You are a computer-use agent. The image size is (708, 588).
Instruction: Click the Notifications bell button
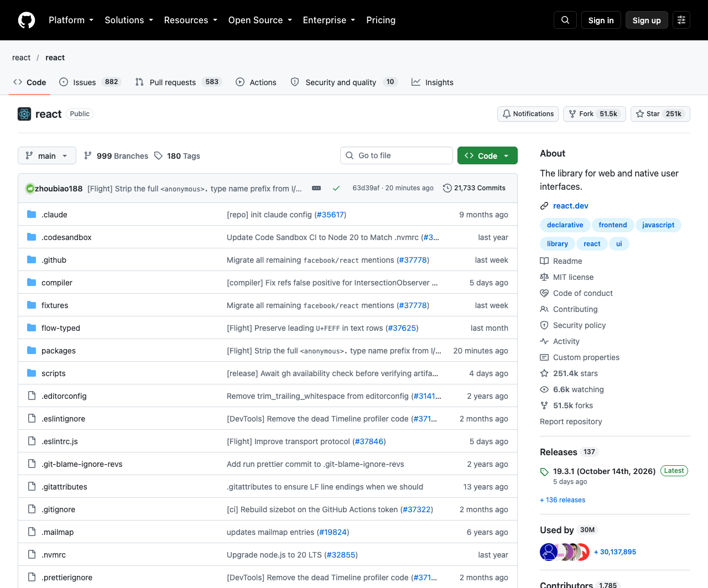point(528,114)
